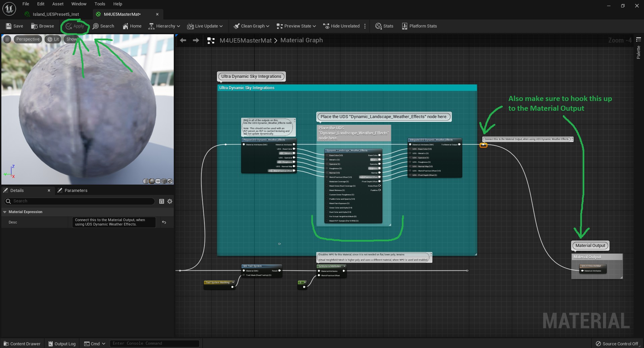Open the Hierarchy dropdown

coord(164,26)
